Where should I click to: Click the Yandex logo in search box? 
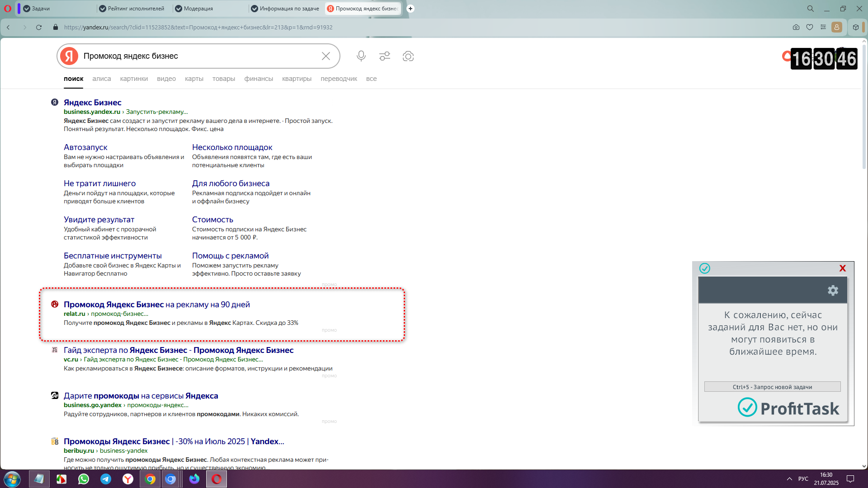click(x=69, y=56)
